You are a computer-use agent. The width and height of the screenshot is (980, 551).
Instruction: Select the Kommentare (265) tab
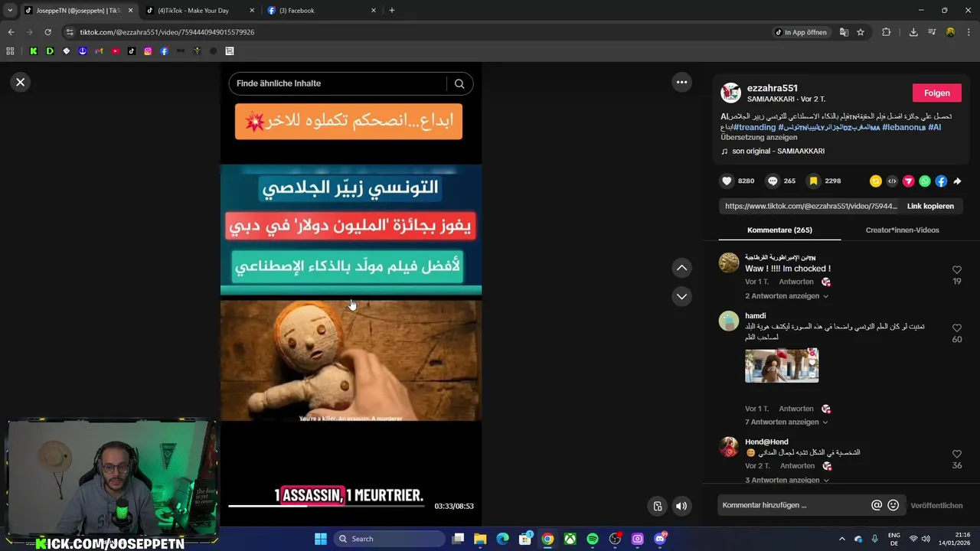click(779, 230)
